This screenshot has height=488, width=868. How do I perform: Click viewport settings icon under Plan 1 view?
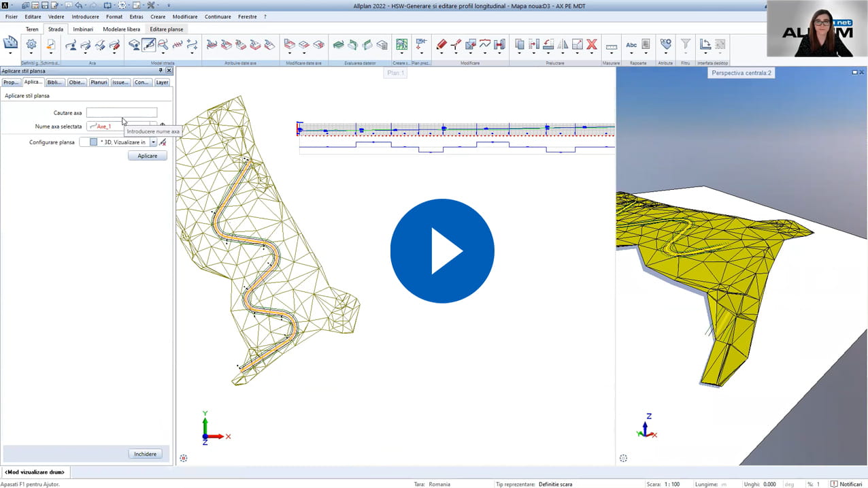coord(184,458)
